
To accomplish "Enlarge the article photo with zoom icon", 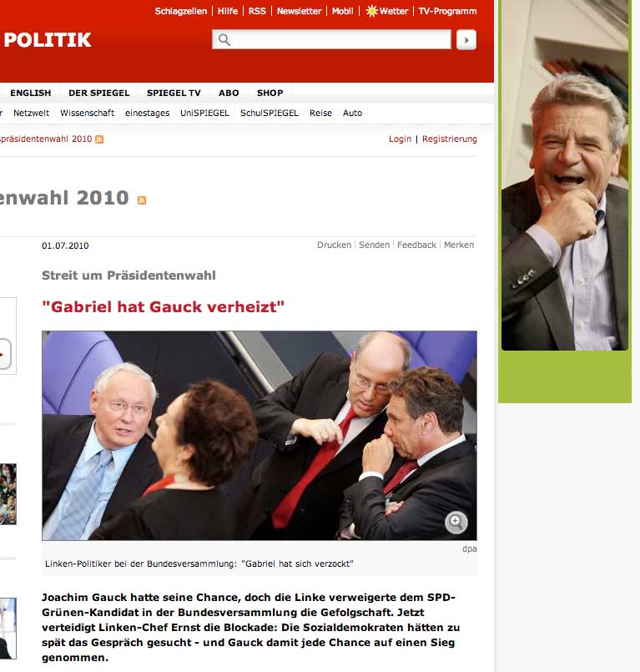I will pyautogui.click(x=456, y=522).
